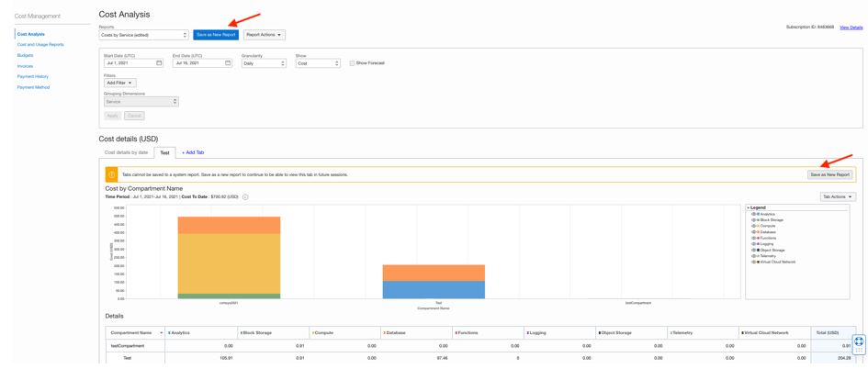Open Budgets in the Cost Management sidebar
Image resolution: width=868 pixels, height=380 pixels.
[x=26, y=55]
